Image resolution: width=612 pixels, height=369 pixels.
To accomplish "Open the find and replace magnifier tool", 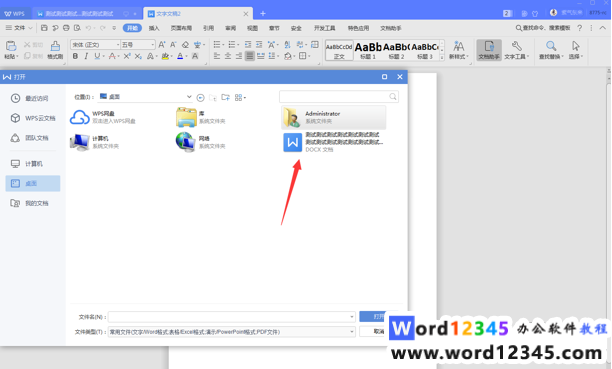I will click(x=551, y=50).
